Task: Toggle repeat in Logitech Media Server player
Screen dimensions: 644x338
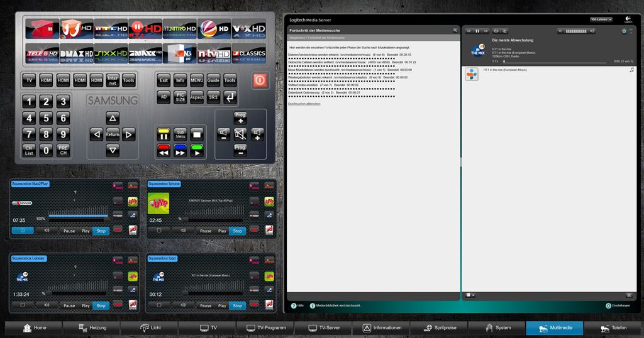Action: tap(496, 31)
